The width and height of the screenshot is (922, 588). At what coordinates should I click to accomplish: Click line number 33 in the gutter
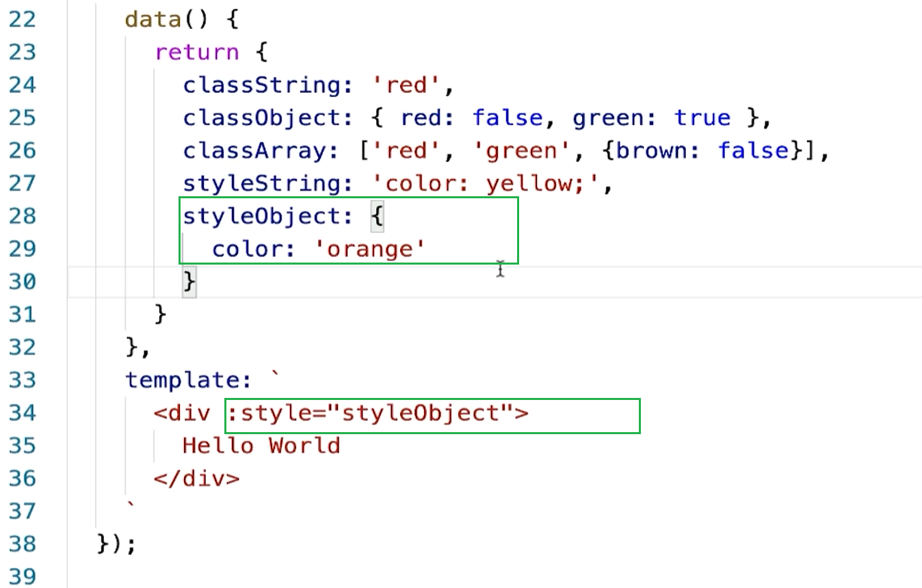[22, 380]
